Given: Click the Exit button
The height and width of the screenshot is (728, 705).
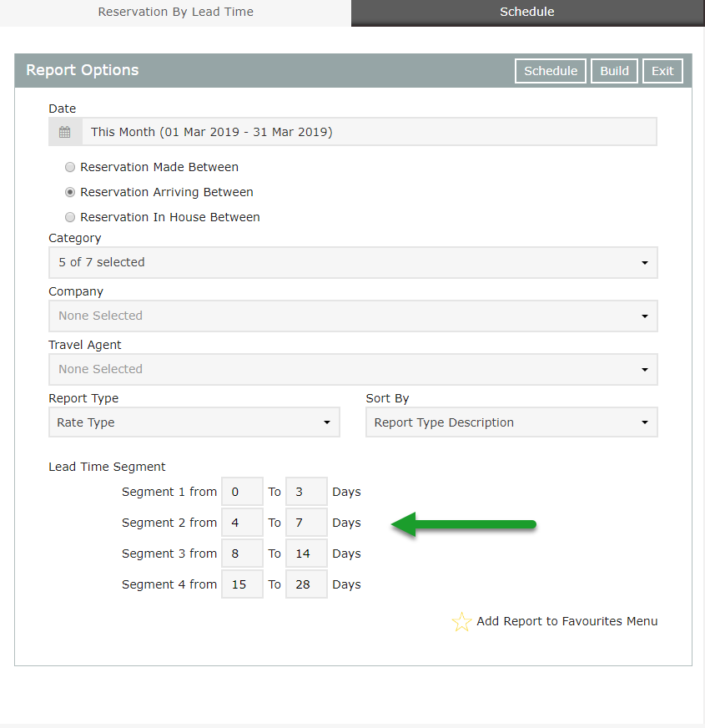Looking at the screenshot, I should pos(662,71).
